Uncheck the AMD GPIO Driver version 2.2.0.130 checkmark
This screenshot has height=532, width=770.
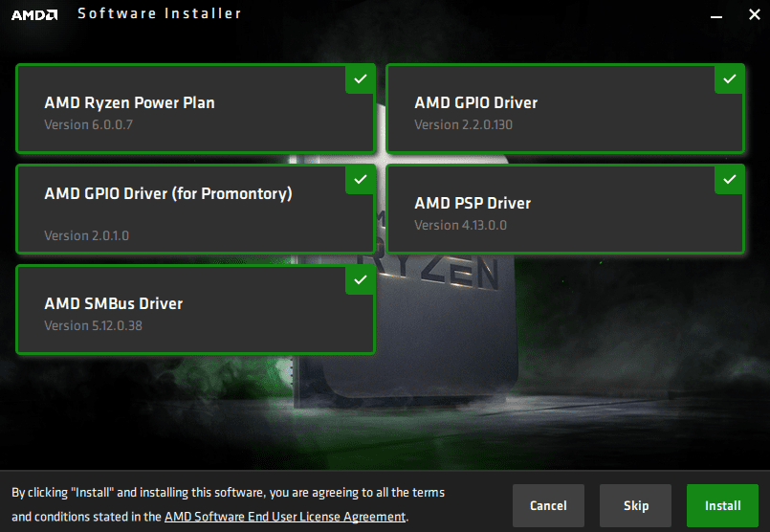(x=729, y=79)
